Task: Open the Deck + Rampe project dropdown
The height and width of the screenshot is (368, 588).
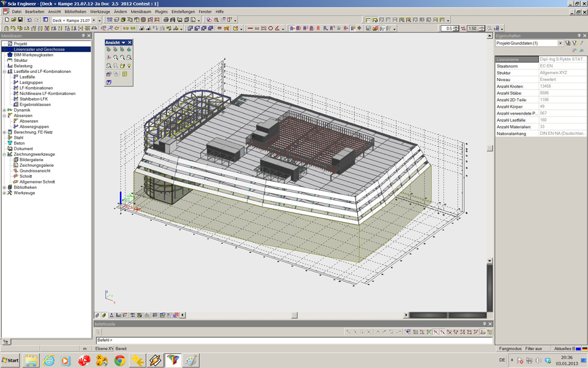Action: tap(94, 20)
